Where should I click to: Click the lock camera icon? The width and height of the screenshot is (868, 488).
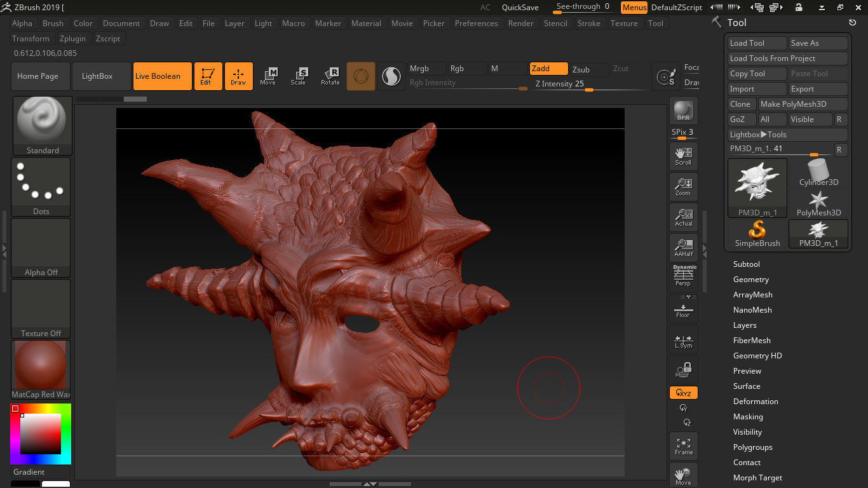coord(683,369)
